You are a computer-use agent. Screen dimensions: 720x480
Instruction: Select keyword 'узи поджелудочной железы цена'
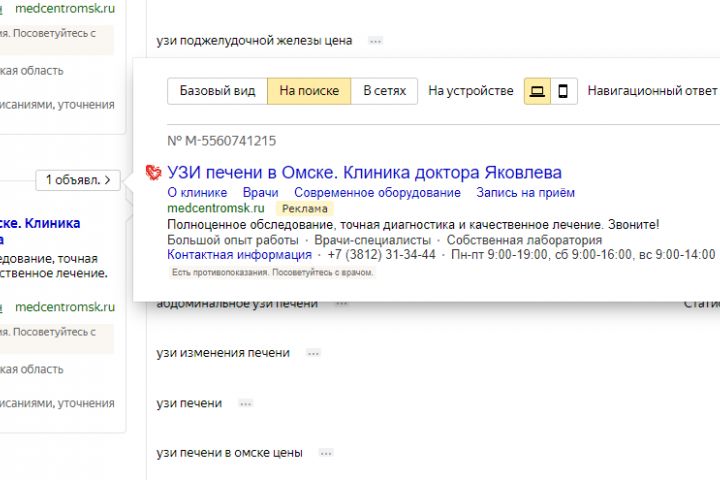coord(254,41)
